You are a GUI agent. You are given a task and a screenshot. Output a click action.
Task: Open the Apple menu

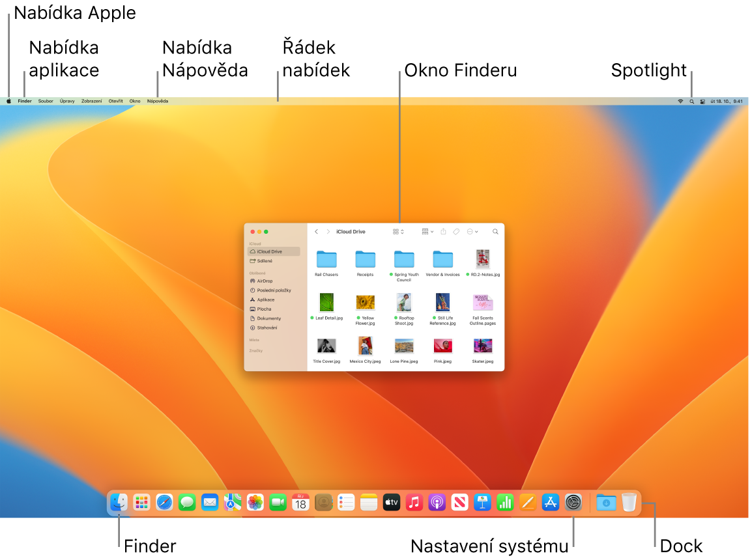8,101
